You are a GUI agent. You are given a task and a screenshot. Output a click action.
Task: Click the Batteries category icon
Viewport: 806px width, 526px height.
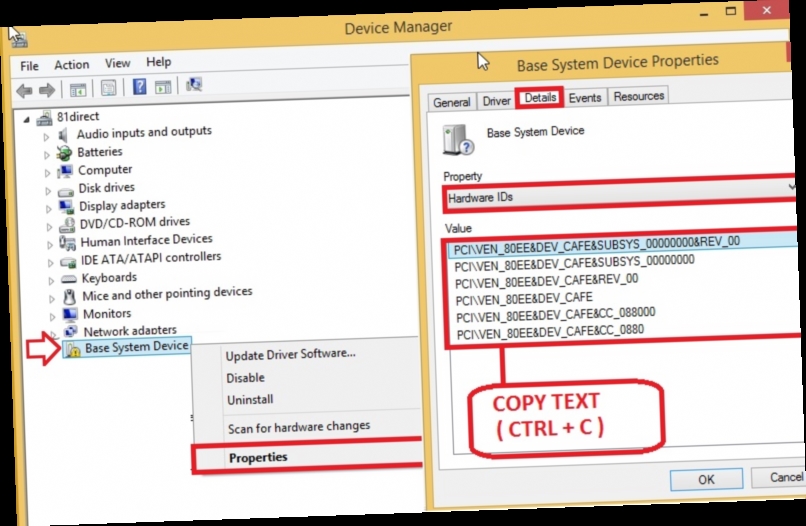[64, 153]
